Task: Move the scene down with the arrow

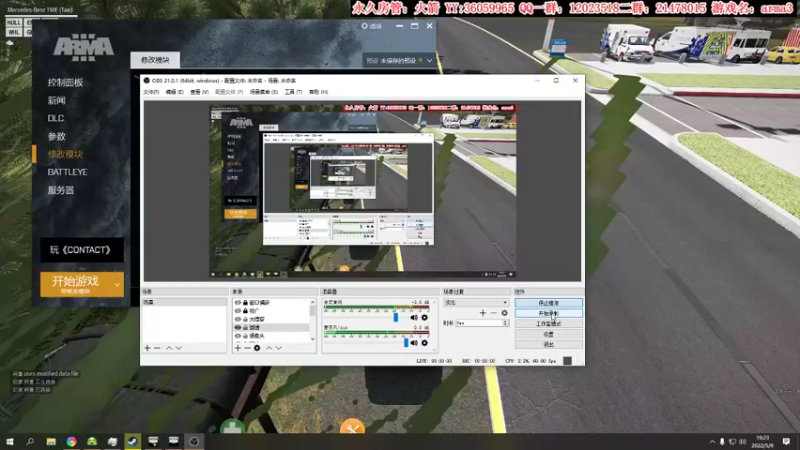Action: [179, 348]
